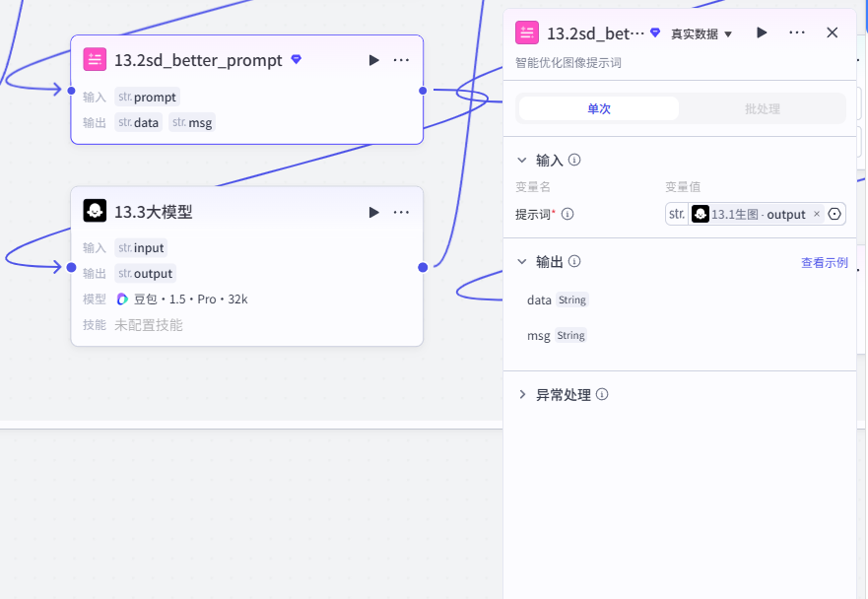Collapse the 输入 section

point(521,160)
